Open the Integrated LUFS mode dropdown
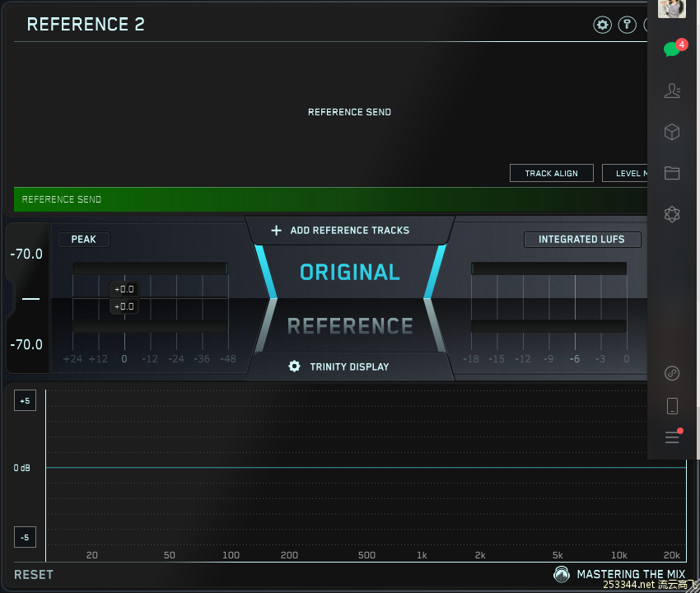Screen dimensions: 700x593 click(x=582, y=240)
